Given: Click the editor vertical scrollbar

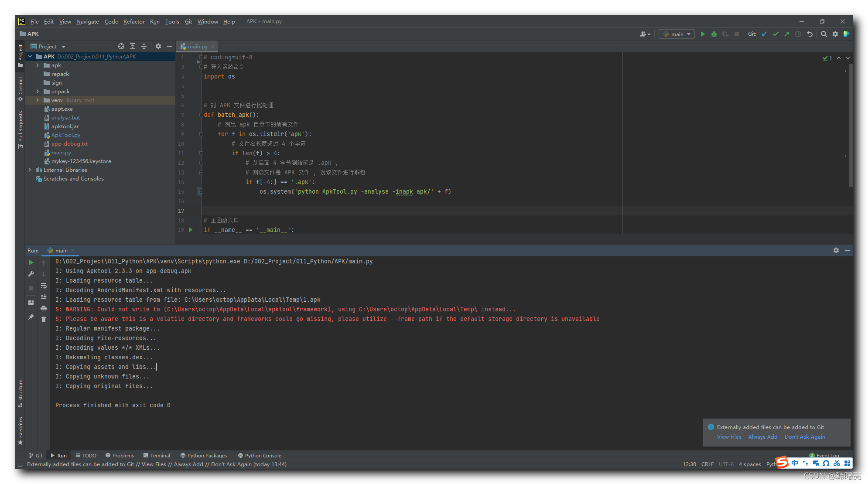Looking at the screenshot, I should [x=850, y=126].
